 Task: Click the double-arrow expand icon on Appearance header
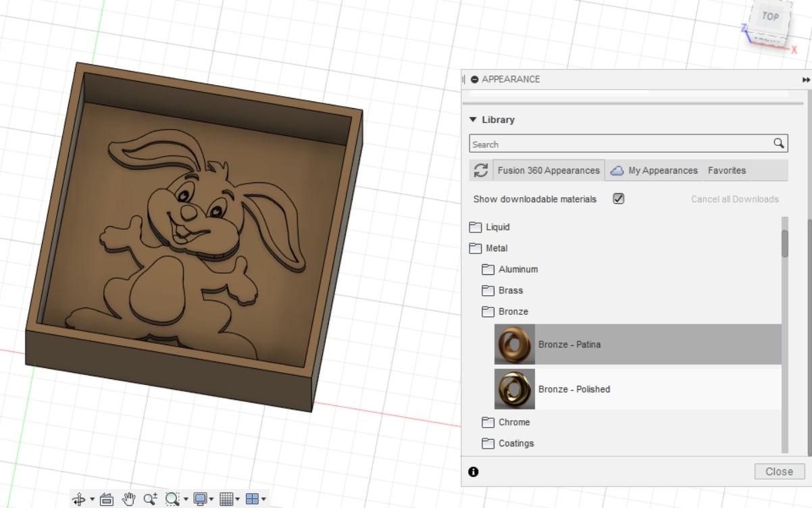(806, 80)
